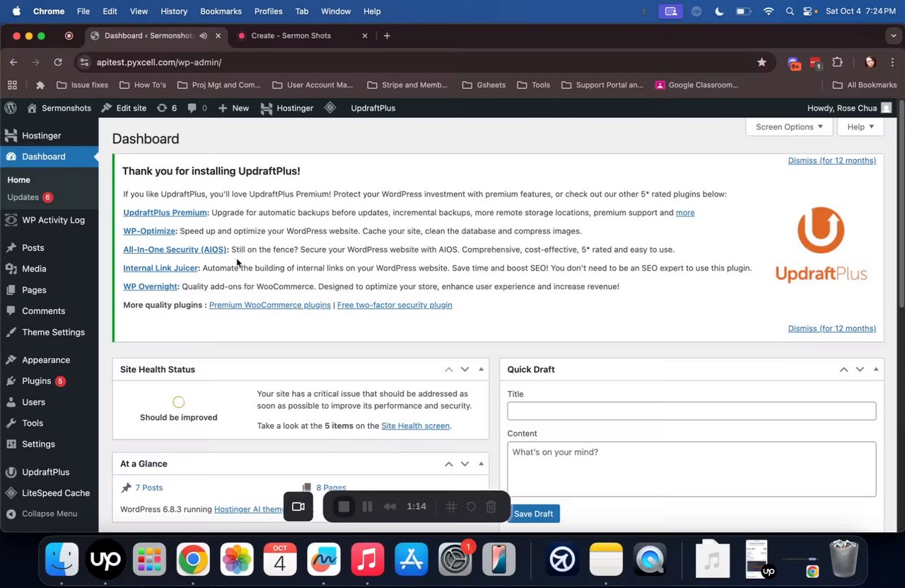Open a new Chrome tab
The width and height of the screenshot is (905, 588).
tap(387, 35)
